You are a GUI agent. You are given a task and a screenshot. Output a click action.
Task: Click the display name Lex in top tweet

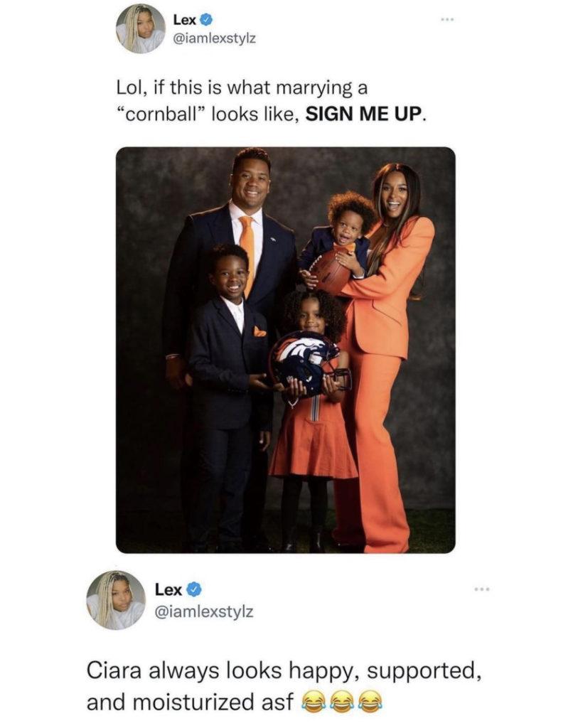pos(186,19)
